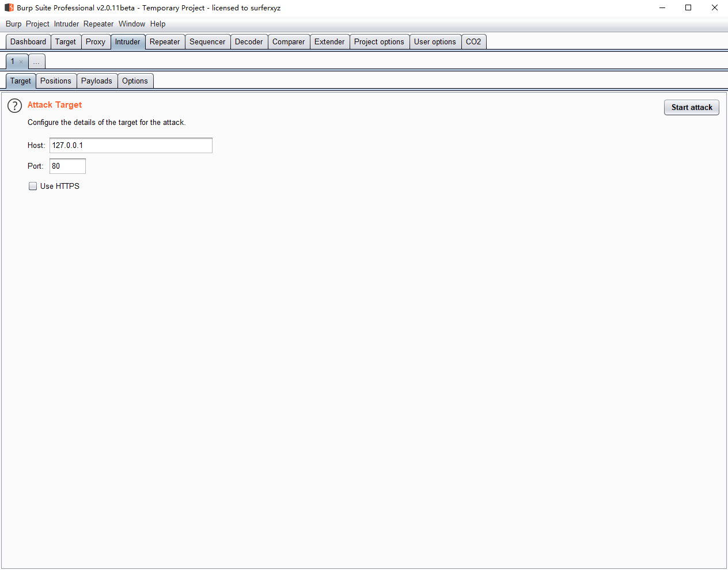Click the Attack Target help question mark icon
This screenshot has height=570, width=728.
(14, 105)
